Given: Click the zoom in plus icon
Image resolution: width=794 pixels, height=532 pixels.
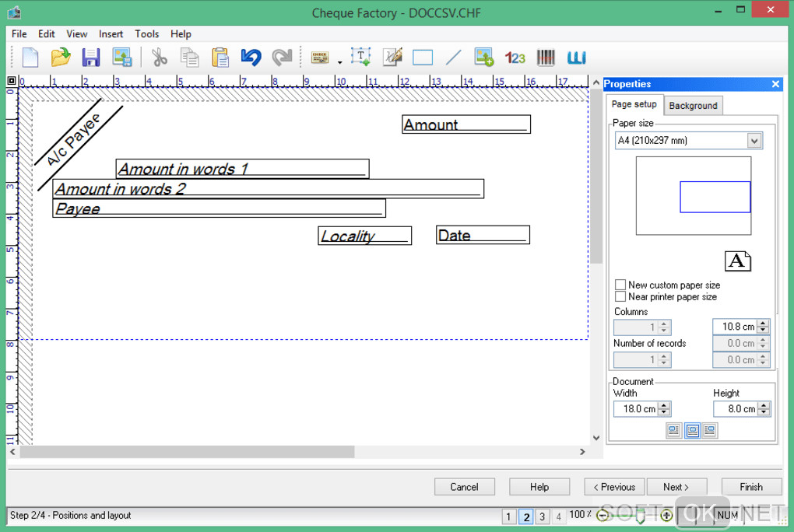Looking at the screenshot, I should click(x=666, y=516).
